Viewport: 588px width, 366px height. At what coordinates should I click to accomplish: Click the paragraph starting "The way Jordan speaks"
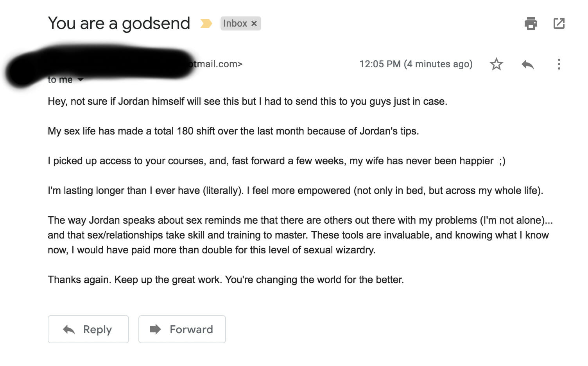[300, 235]
